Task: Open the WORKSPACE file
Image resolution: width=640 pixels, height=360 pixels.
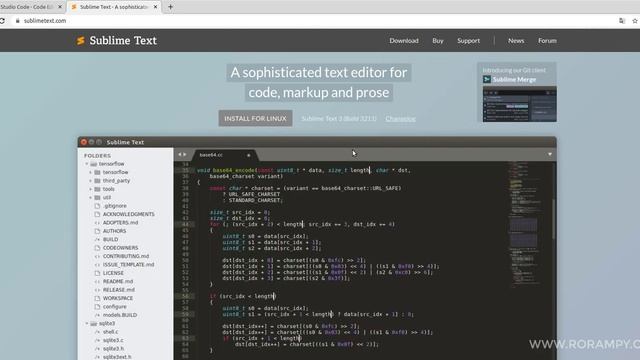Action: 118,298
